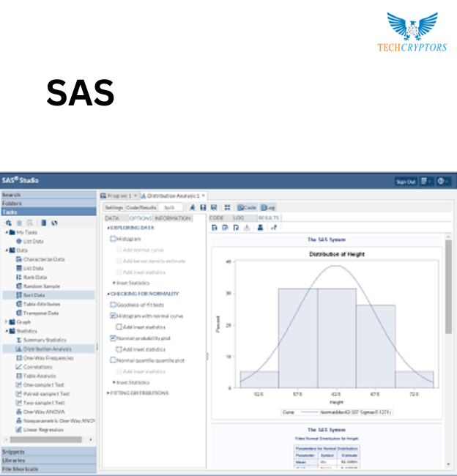The height and width of the screenshot is (476, 457).
Task: Open the application options menu icon in header
Action: [x=426, y=181]
